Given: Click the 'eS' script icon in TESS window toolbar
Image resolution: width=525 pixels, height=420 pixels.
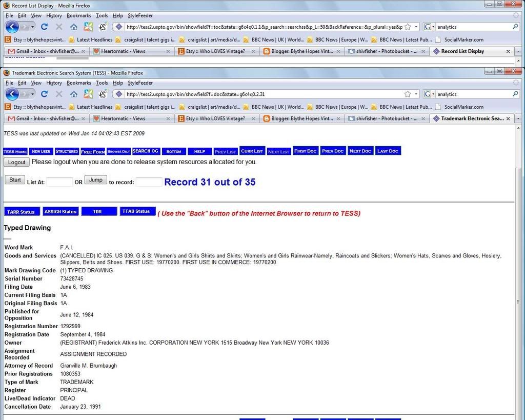Looking at the screenshot, I should 103,94.
